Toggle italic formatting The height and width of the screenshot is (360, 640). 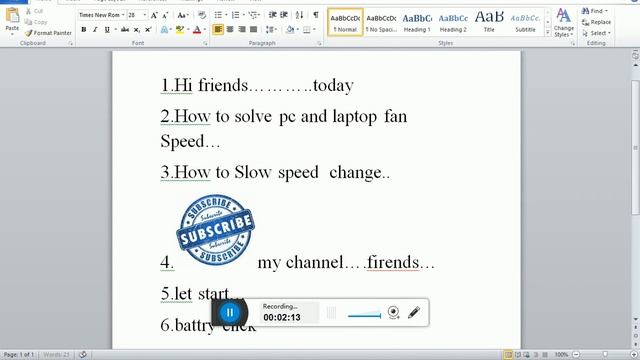point(95,29)
